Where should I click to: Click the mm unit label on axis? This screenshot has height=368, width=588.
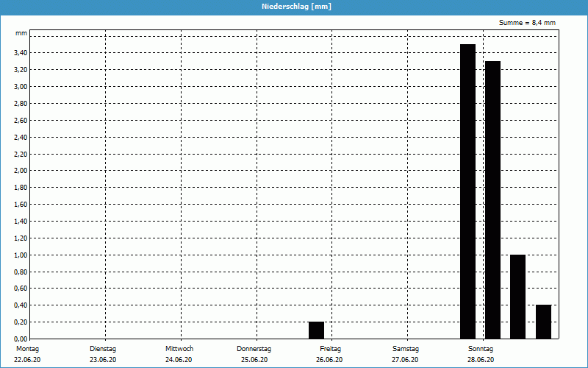point(21,33)
